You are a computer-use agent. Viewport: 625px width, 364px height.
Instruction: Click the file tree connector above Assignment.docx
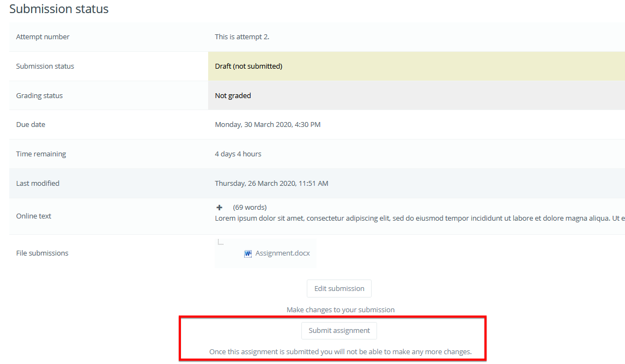point(220,242)
